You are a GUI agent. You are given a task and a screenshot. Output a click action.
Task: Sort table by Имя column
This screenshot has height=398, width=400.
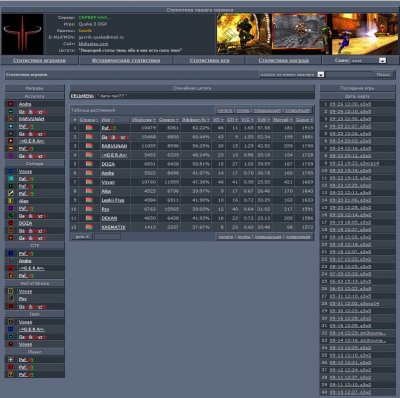[x=107, y=119]
